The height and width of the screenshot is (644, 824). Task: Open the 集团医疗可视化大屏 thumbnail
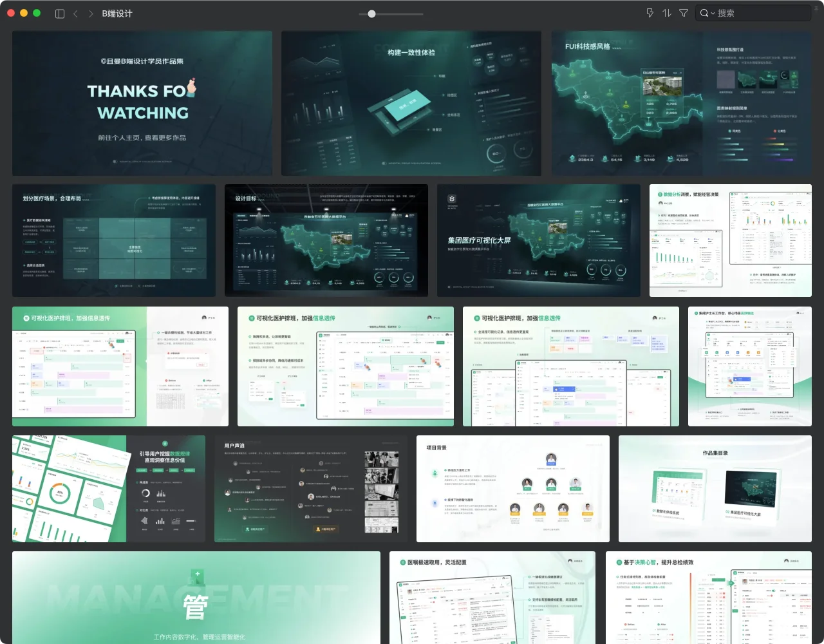point(538,240)
